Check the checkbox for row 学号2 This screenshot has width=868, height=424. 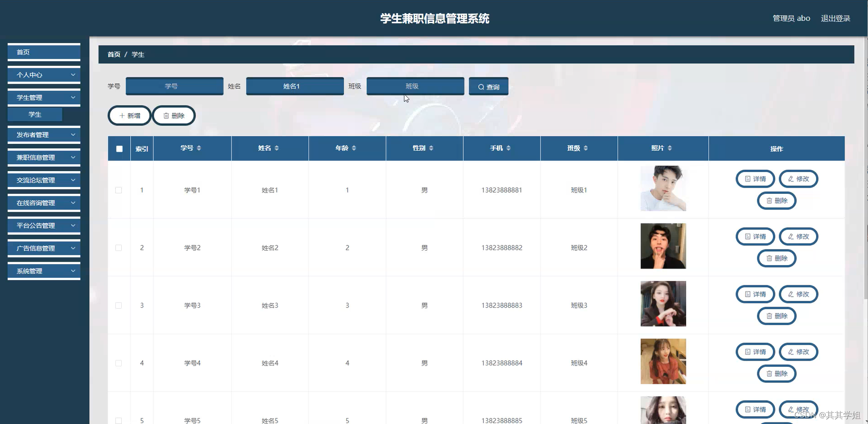click(x=118, y=248)
